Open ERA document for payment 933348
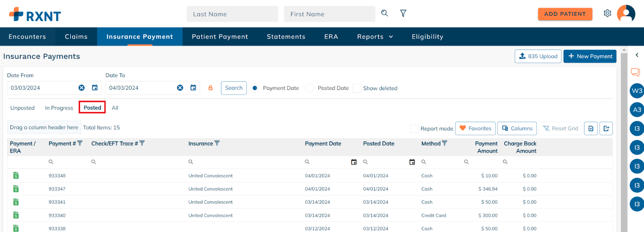This screenshot has width=644, height=232. (16, 176)
